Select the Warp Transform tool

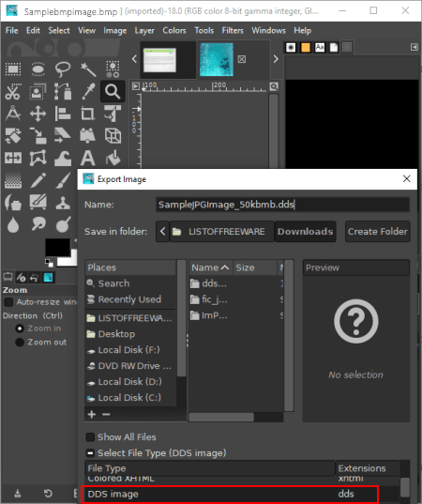point(63,158)
